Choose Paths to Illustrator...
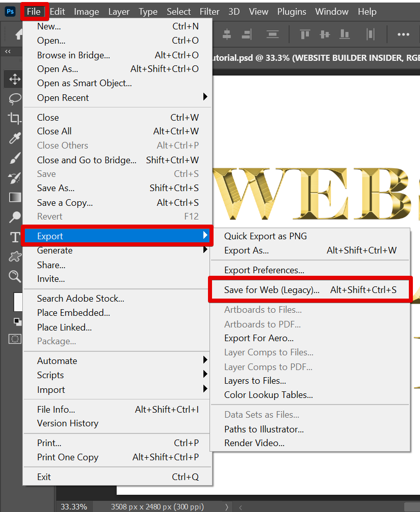 310,429
